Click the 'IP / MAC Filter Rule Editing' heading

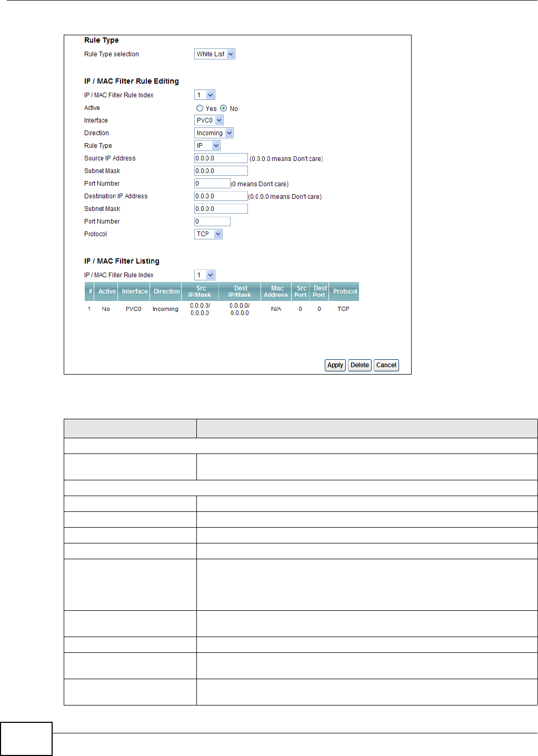pyautogui.click(x=132, y=81)
